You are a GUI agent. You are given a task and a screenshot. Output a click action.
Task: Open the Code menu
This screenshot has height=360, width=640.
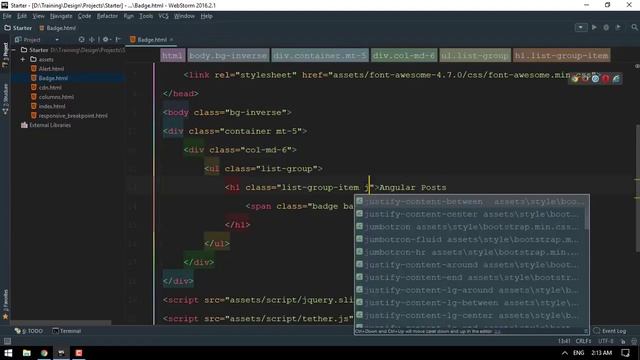click(84, 16)
